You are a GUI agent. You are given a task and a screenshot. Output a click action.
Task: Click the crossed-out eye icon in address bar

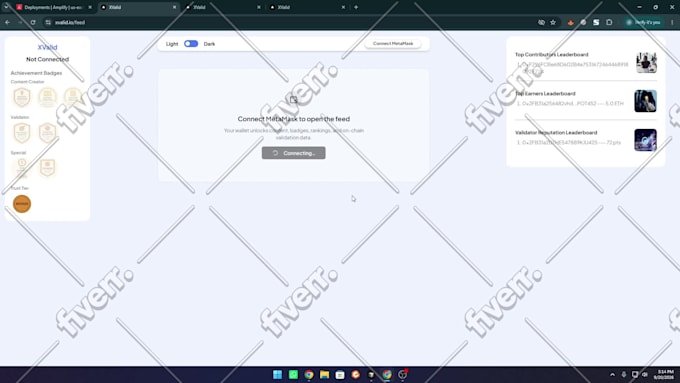coord(541,22)
